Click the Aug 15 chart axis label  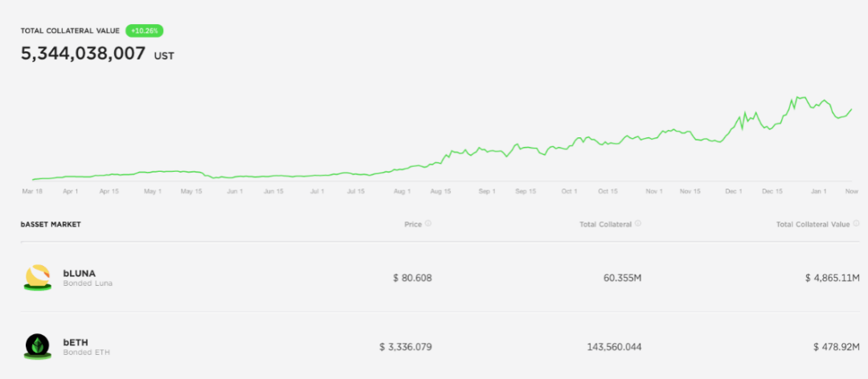pos(440,191)
